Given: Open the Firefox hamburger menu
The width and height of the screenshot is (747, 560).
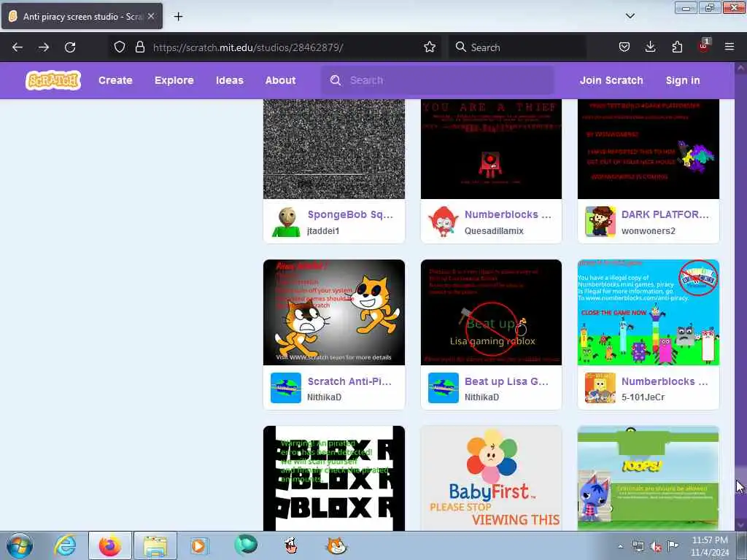Looking at the screenshot, I should coord(729,47).
